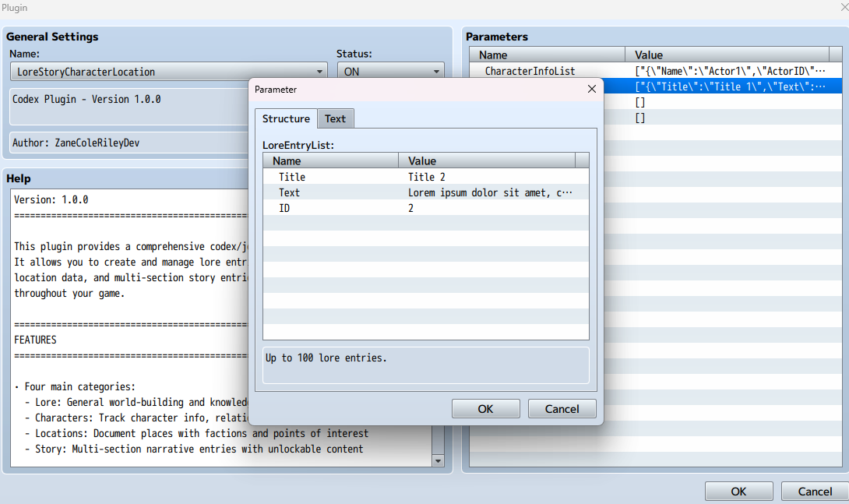This screenshot has width=849, height=504.
Task: Select the CharacterInfoList parameter row
Action: (x=655, y=71)
